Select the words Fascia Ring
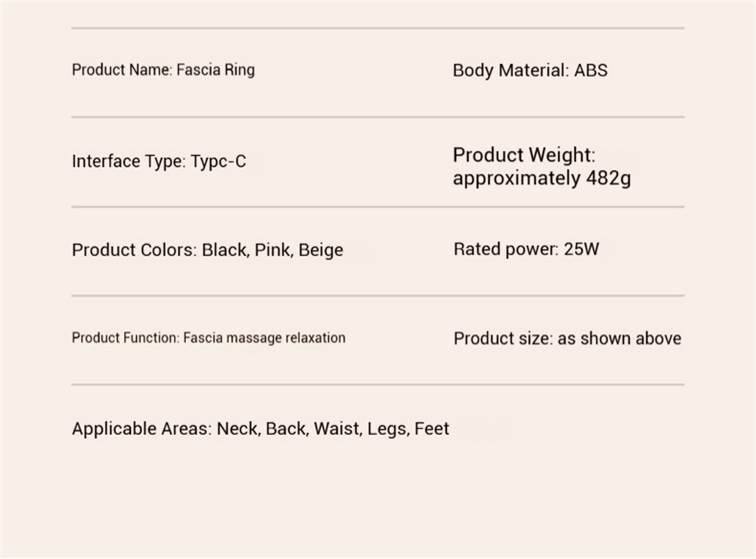The width and height of the screenshot is (756, 559). 215,69
